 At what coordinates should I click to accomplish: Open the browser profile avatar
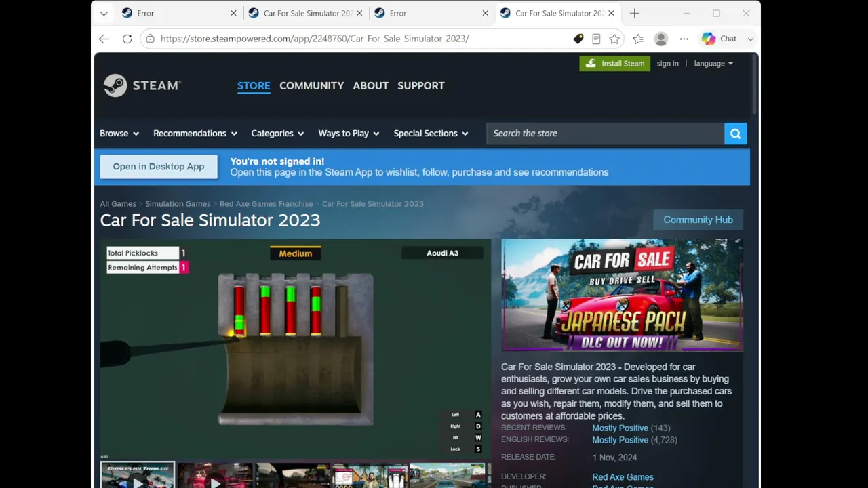pyautogui.click(x=661, y=39)
